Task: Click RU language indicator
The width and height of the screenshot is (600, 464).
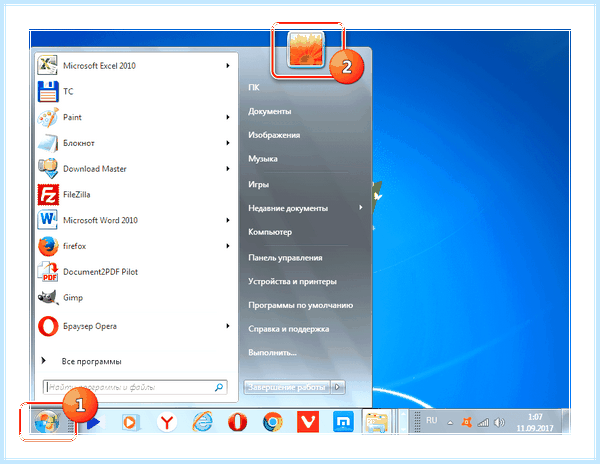Action: [x=432, y=420]
